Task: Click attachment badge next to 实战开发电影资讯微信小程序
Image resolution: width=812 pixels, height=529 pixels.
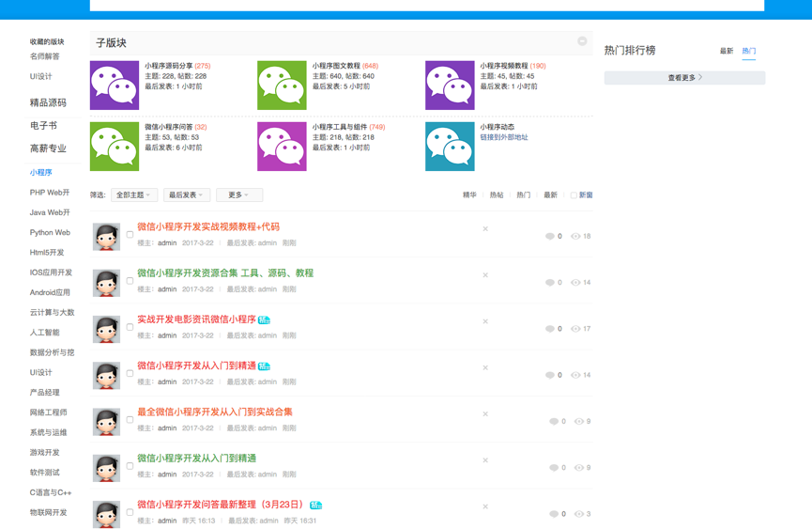Action: pyautogui.click(x=264, y=320)
